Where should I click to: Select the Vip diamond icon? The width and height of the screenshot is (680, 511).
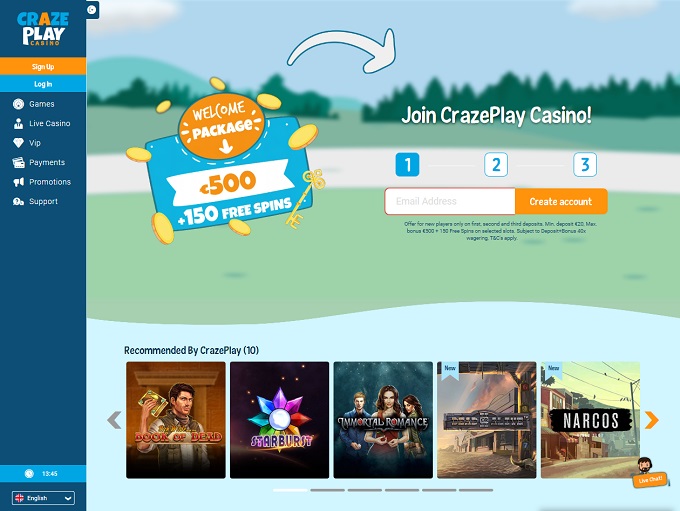(x=18, y=143)
